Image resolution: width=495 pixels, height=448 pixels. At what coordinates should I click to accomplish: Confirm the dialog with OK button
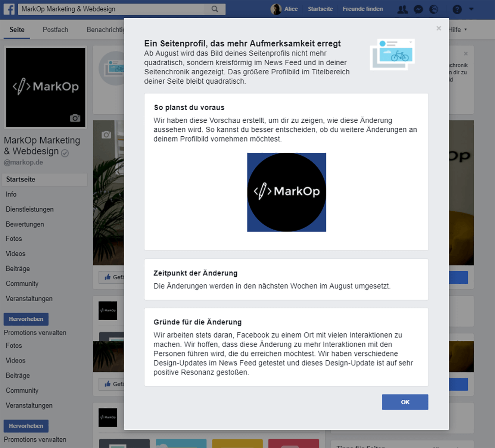[x=405, y=402]
